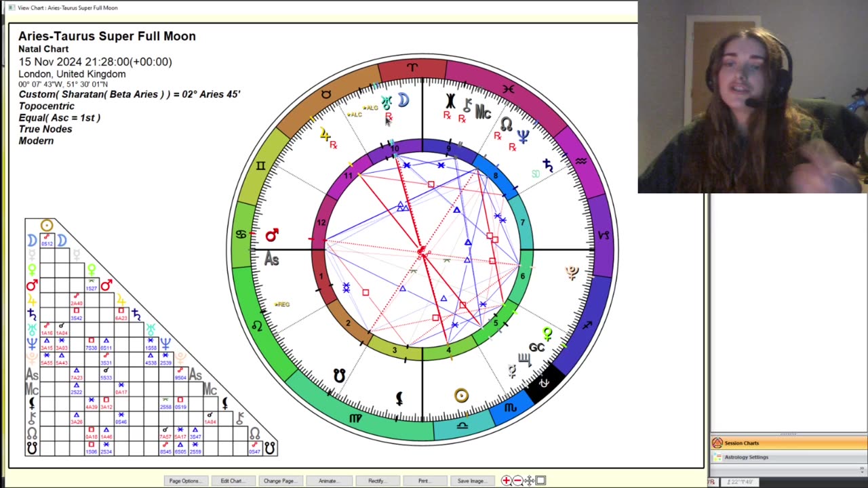Click the Custom Sharatan ayanamsa line
This screenshot has width=868, height=488.
(130, 94)
